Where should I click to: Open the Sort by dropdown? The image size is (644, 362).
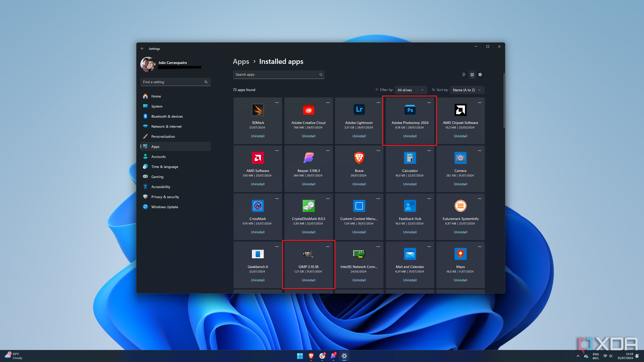467,90
